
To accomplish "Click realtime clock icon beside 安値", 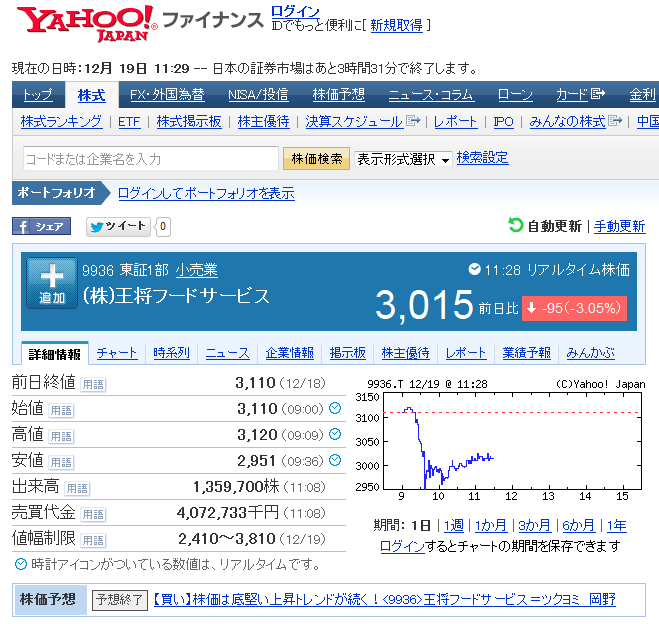I will click(x=335, y=460).
